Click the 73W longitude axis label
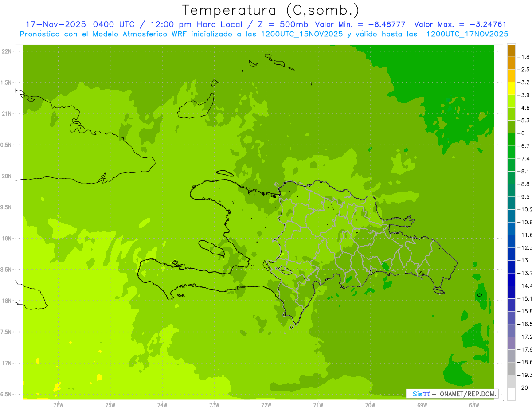 click(x=214, y=405)
